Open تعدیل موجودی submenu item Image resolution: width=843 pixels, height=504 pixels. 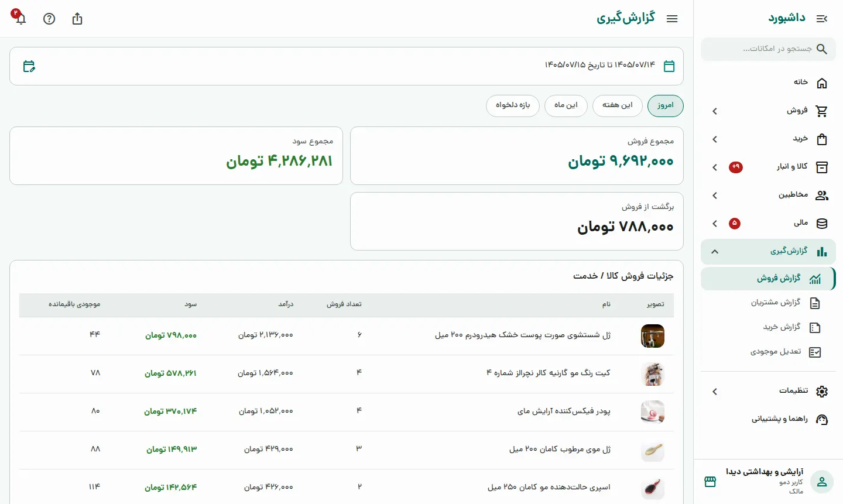[x=768, y=352]
